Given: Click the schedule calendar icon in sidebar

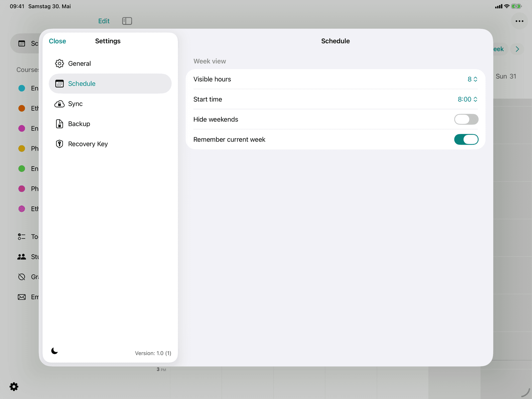Looking at the screenshot, I should click(22, 44).
